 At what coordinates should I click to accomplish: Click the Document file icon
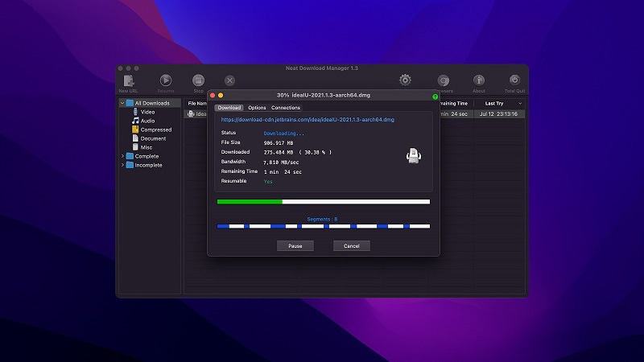click(x=135, y=138)
